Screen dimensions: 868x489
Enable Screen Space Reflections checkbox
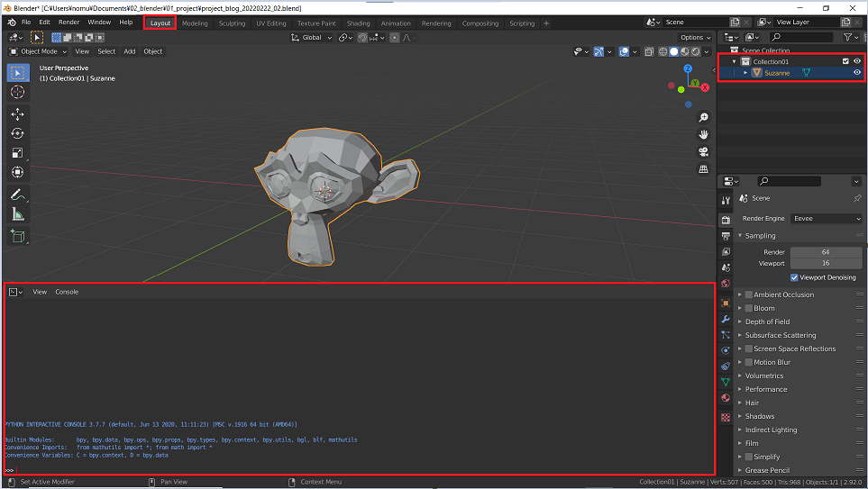pyautogui.click(x=748, y=349)
